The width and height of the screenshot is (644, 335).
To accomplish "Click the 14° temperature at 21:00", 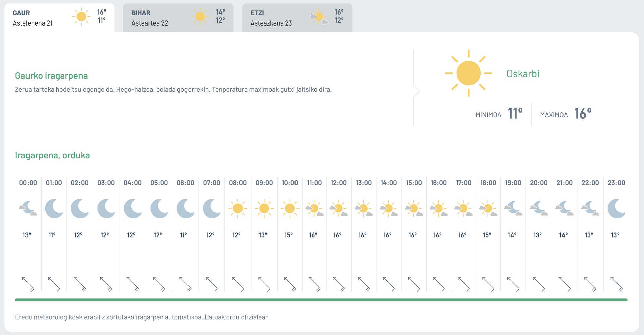I will click(563, 235).
